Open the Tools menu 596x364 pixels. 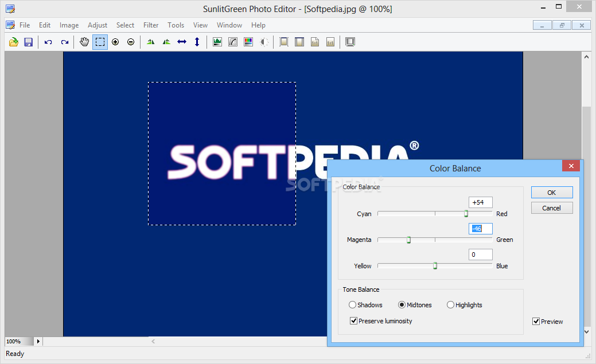(176, 25)
